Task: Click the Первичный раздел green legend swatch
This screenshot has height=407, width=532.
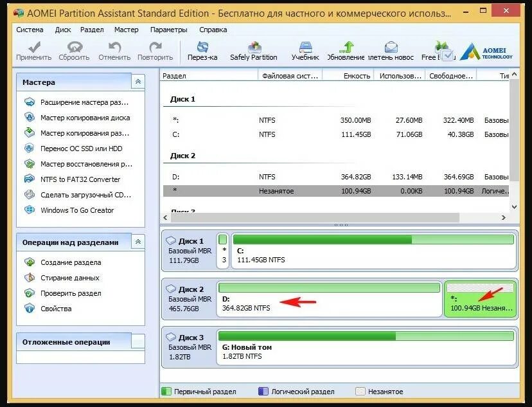Action: click(166, 392)
